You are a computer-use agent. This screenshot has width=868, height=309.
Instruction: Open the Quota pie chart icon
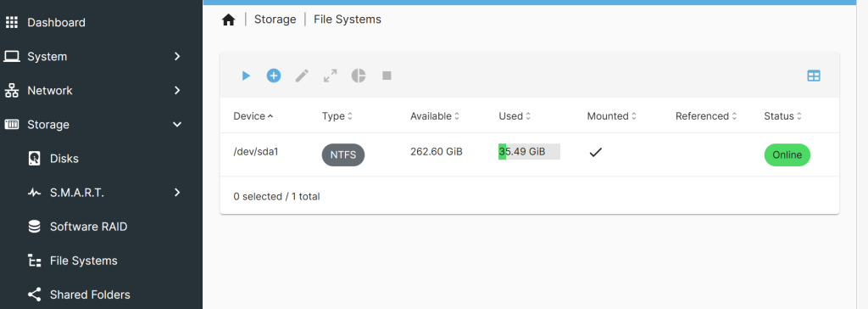tap(359, 76)
